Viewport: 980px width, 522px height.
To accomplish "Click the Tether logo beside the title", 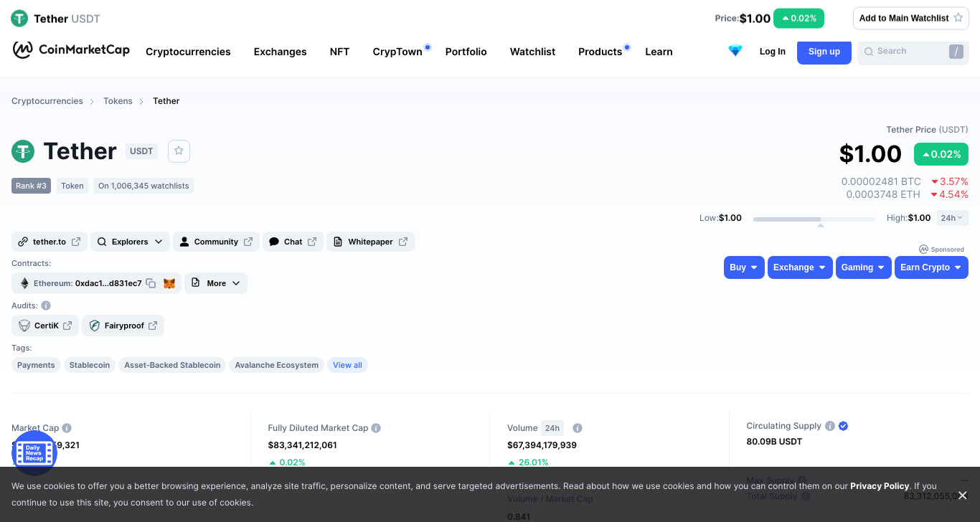I will click(23, 151).
